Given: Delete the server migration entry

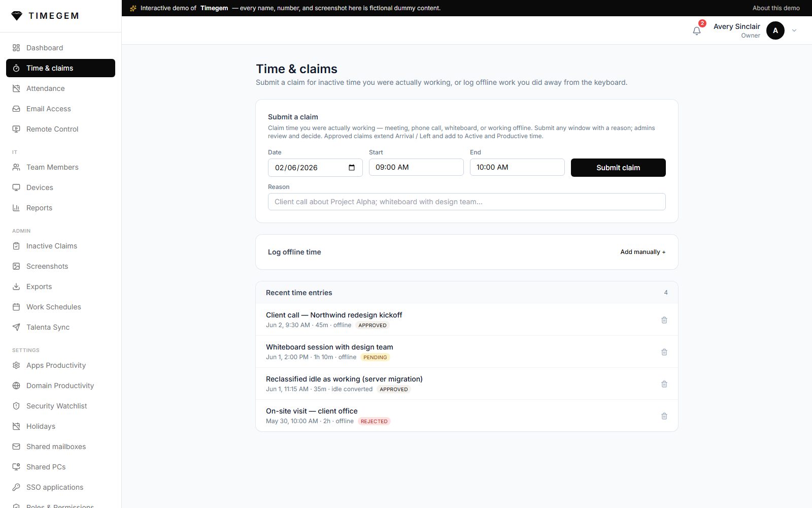Looking at the screenshot, I should pyautogui.click(x=664, y=384).
